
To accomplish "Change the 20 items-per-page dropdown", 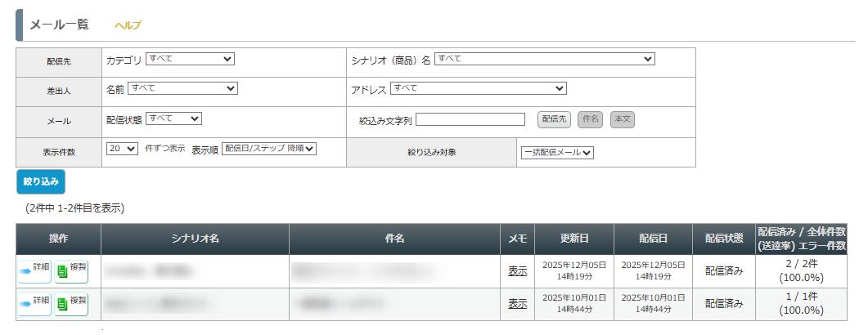I will point(122,149).
